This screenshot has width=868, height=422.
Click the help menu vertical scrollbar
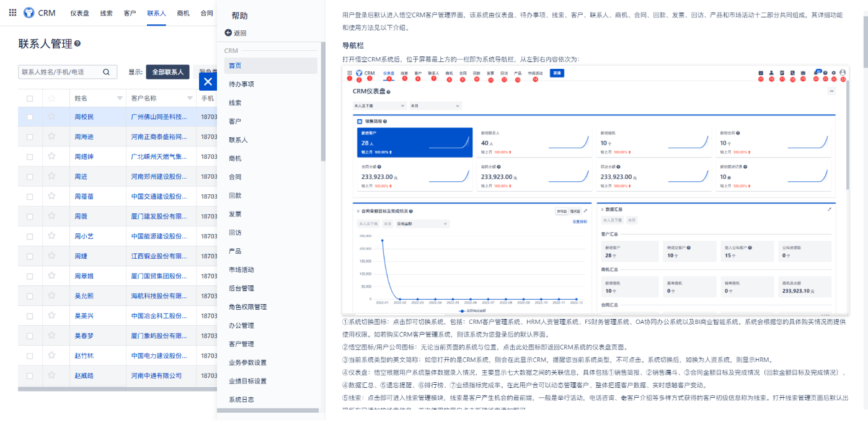[x=322, y=102]
